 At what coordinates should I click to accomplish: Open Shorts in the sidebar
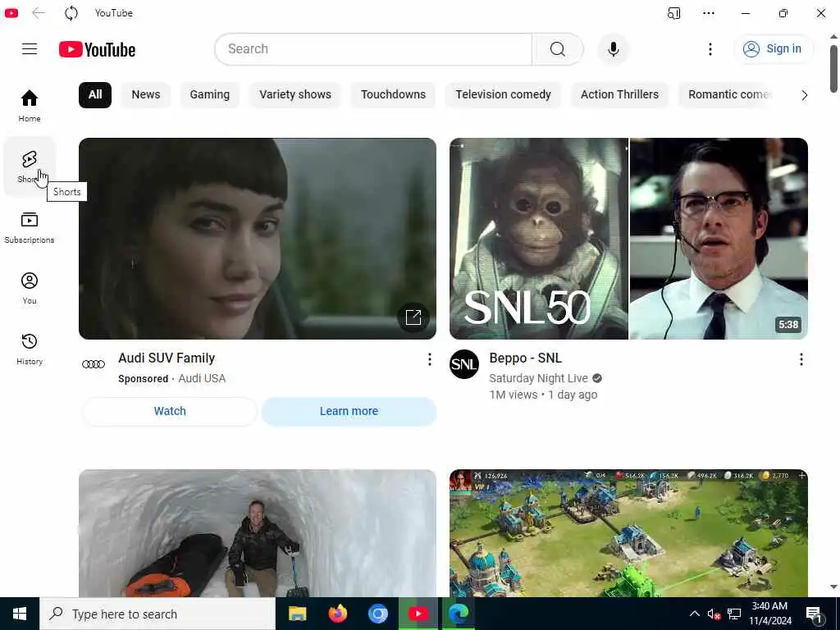(x=30, y=167)
